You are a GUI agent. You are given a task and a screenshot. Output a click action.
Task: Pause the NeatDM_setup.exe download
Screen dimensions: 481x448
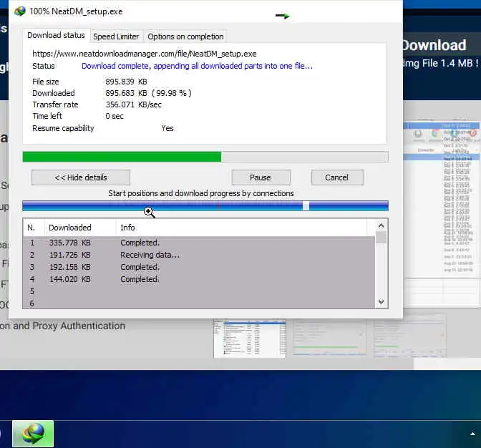click(x=261, y=177)
